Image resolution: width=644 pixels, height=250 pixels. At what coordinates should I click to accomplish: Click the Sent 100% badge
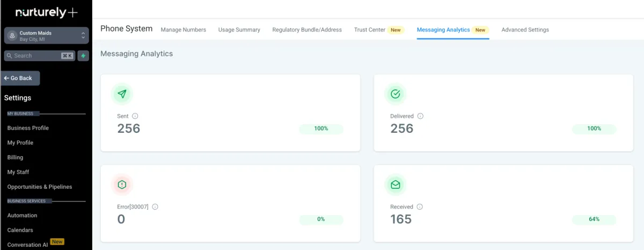(321, 128)
